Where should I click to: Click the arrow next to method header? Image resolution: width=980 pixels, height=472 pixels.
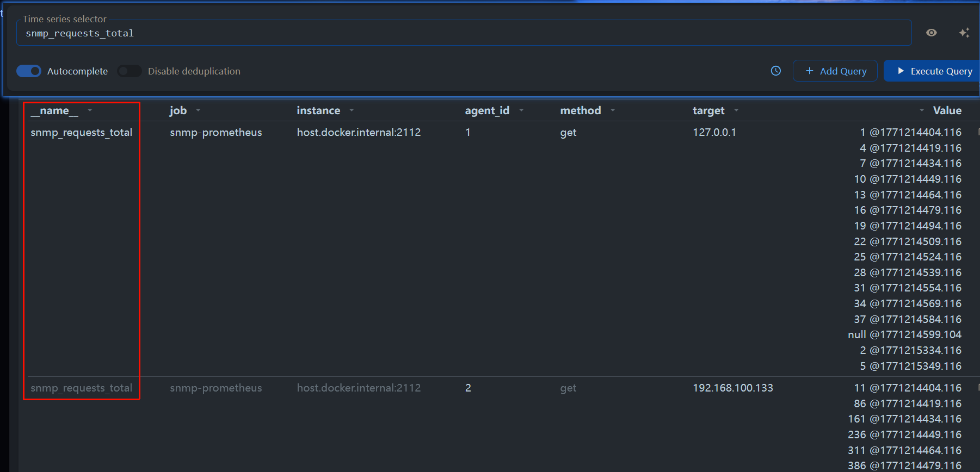click(x=613, y=110)
